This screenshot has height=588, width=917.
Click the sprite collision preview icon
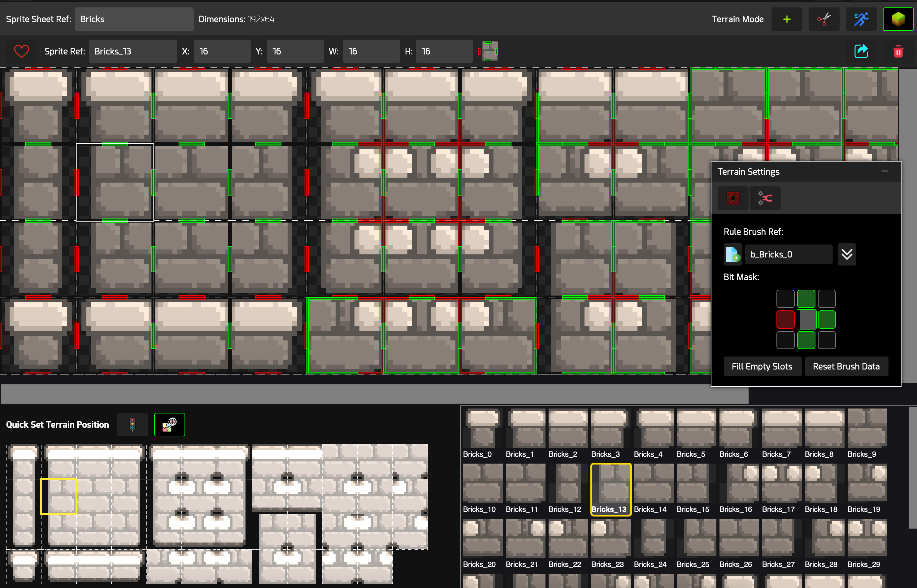(x=488, y=51)
